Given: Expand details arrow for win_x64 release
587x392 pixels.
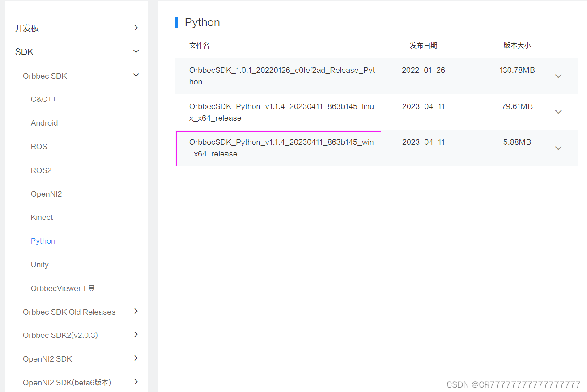Looking at the screenshot, I should click(558, 148).
